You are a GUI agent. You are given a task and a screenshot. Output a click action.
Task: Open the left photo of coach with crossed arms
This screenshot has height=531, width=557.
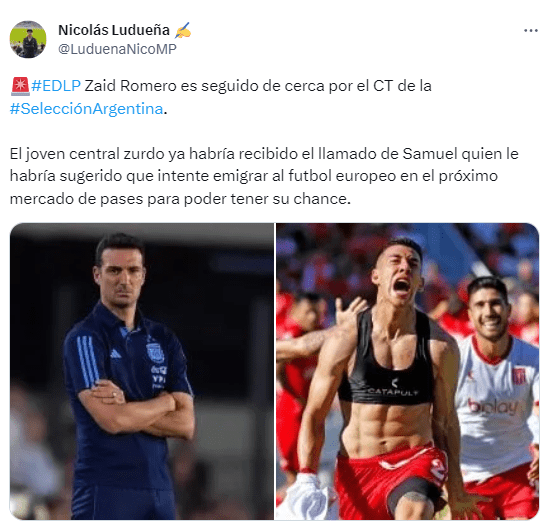pos(142,371)
